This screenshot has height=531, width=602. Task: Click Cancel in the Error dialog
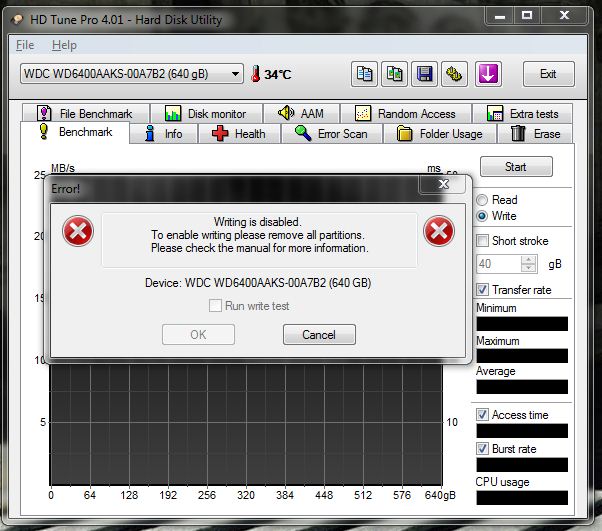(319, 334)
